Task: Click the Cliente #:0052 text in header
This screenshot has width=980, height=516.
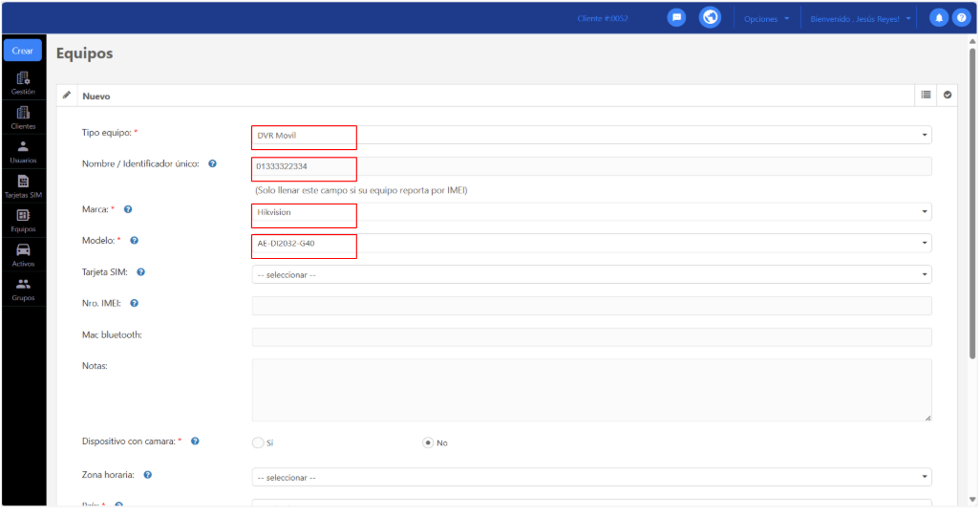Action: click(x=603, y=19)
